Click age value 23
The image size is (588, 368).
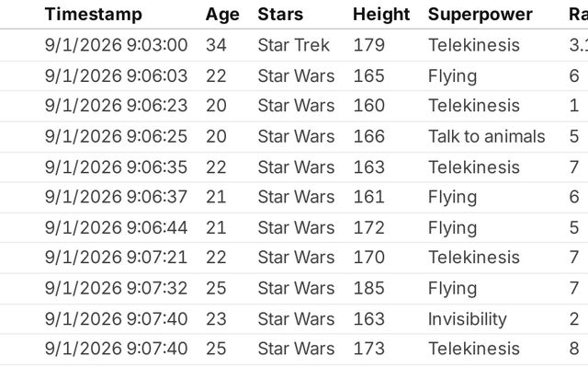click(216, 319)
